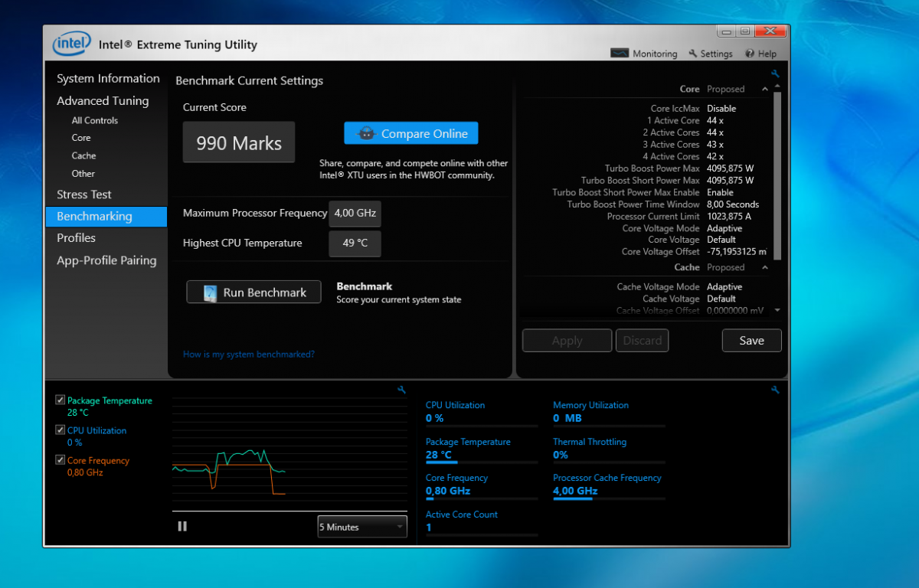Image resolution: width=919 pixels, height=588 pixels.
Task: Click the Discard button
Action: (642, 341)
